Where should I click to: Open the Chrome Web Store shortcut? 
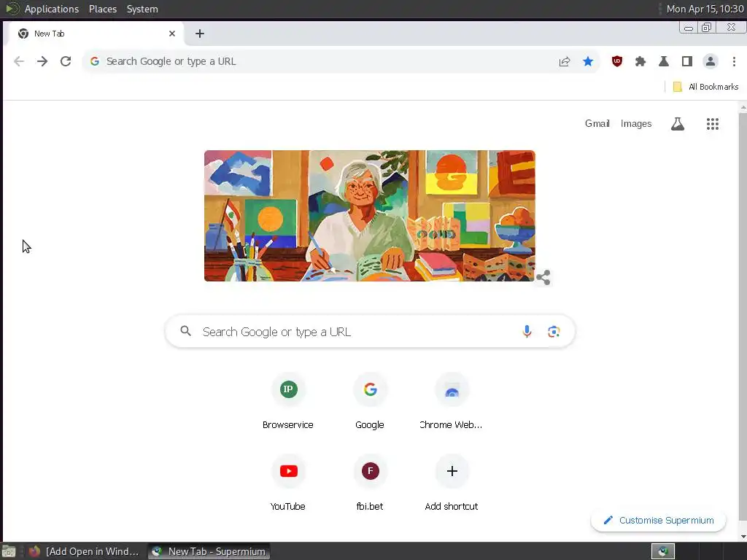[452, 402]
